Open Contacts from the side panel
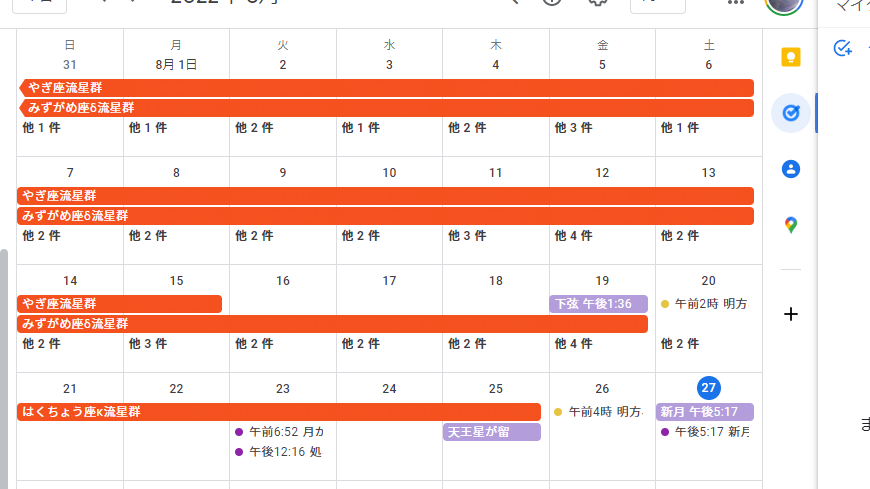 791,169
